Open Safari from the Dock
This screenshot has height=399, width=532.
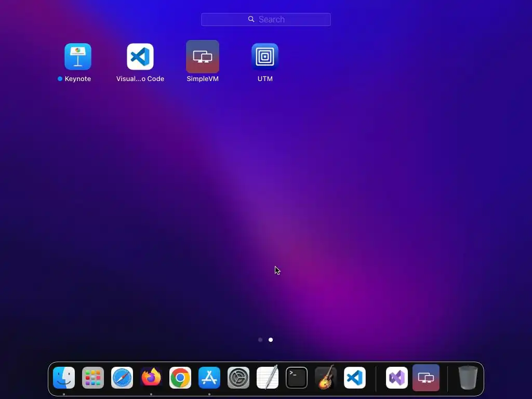click(x=122, y=378)
